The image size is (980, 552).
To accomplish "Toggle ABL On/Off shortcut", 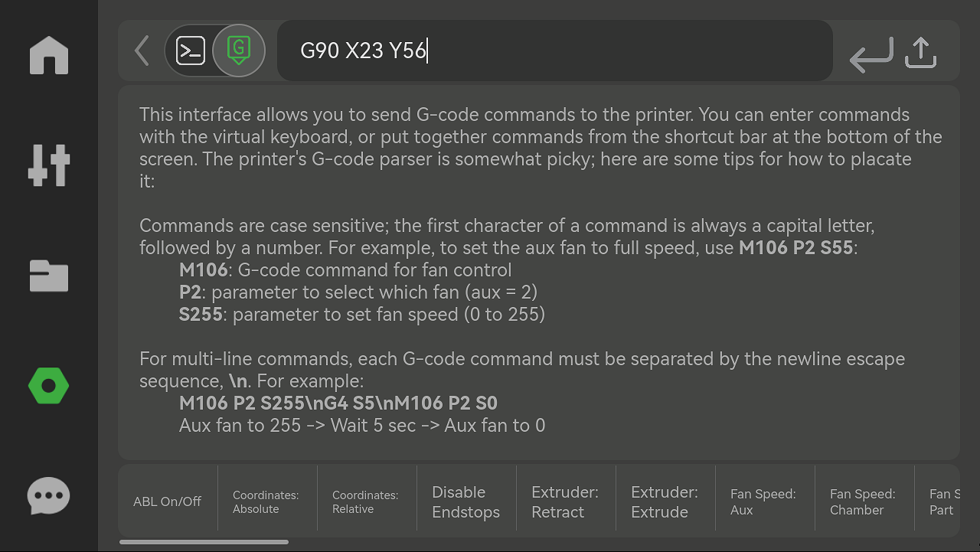I will click(x=167, y=501).
